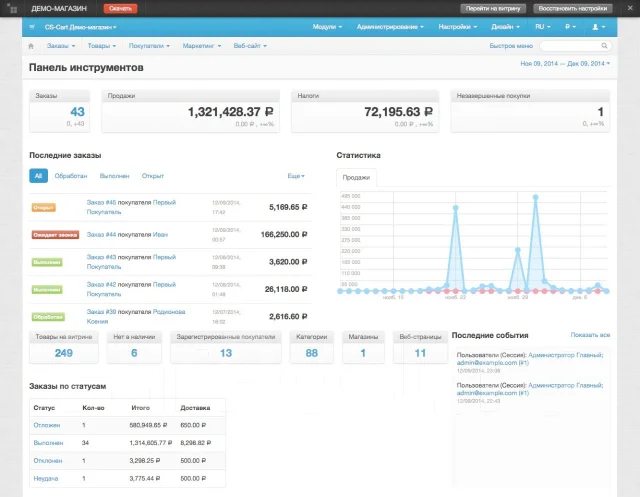The height and width of the screenshot is (497, 640).
Task: Click the Неудача status link
Action: pos(46,479)
